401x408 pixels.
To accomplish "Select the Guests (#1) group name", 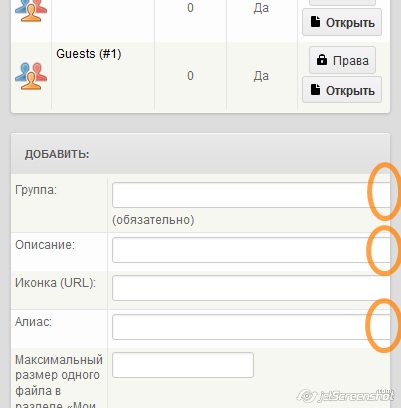I will click(x=89, y=54).
